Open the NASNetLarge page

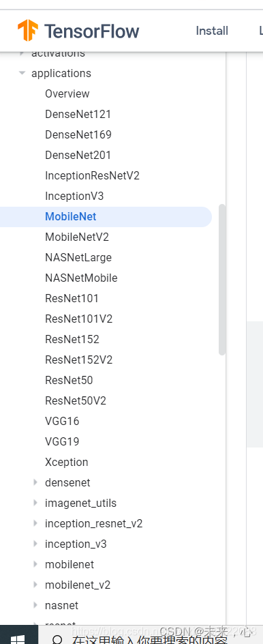[x=78, y=257]
